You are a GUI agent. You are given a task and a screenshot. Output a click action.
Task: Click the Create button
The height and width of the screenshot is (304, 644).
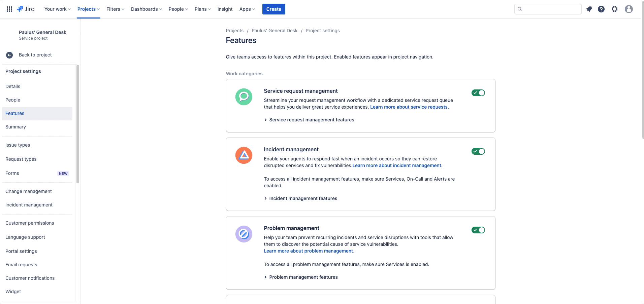tap(274, 9)
